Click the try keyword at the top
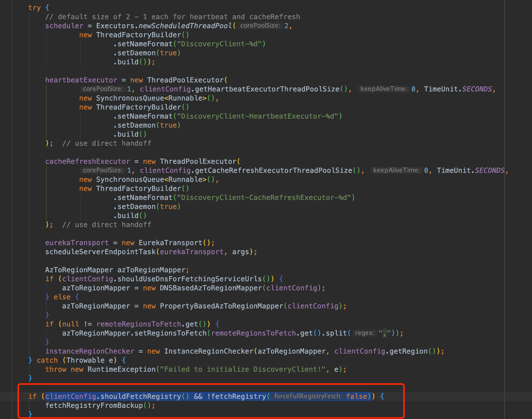532x419 pixels. (34, 8)
